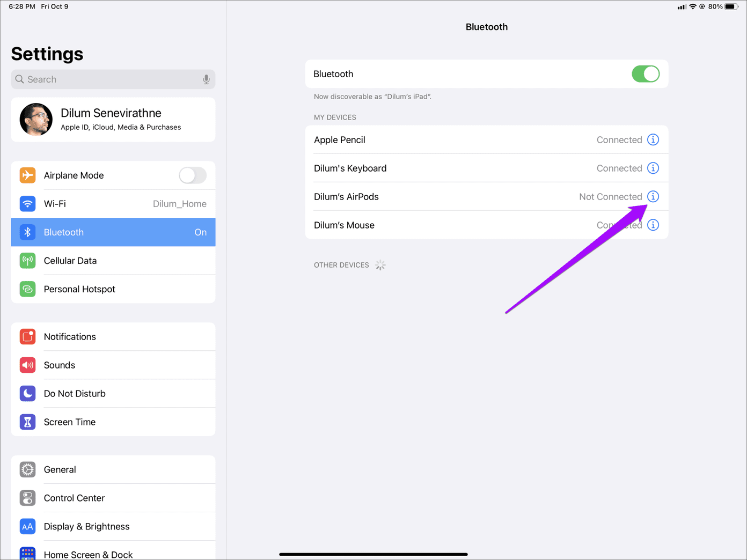Tap the Wi-Fi status bar indicator
The height and width of the screenshot is (560, 747).
click(693, 6)
